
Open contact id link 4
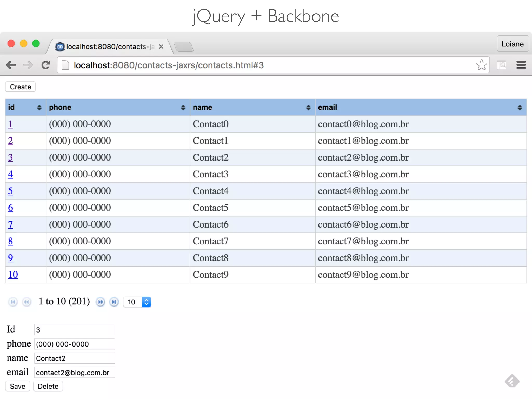10,174
